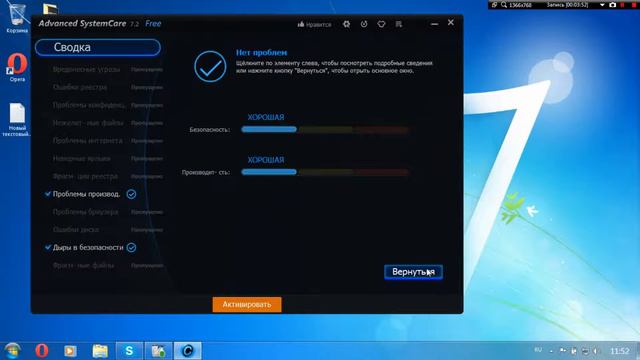Click the window icon in recorder bar
640x360 pixels.
click(494, 5)
